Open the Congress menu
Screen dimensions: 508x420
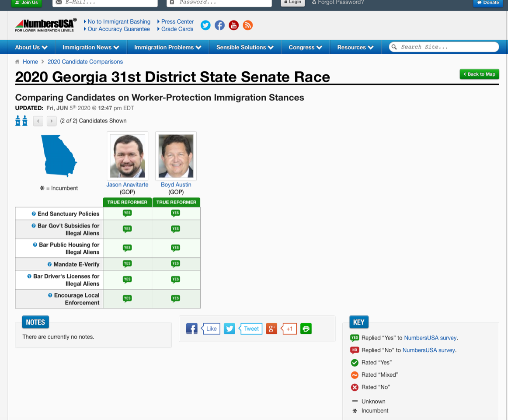coord(305,47)
